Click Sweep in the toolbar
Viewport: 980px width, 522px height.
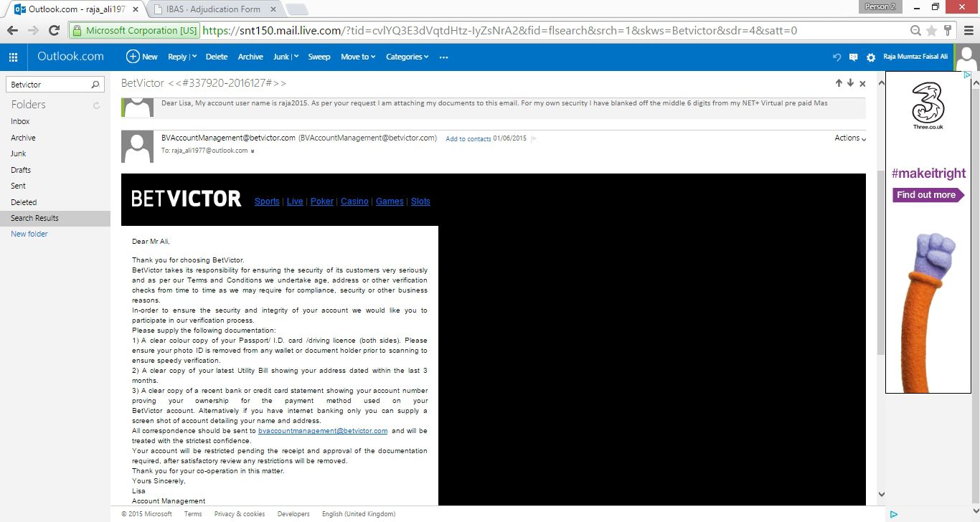(x=319, y=57)
